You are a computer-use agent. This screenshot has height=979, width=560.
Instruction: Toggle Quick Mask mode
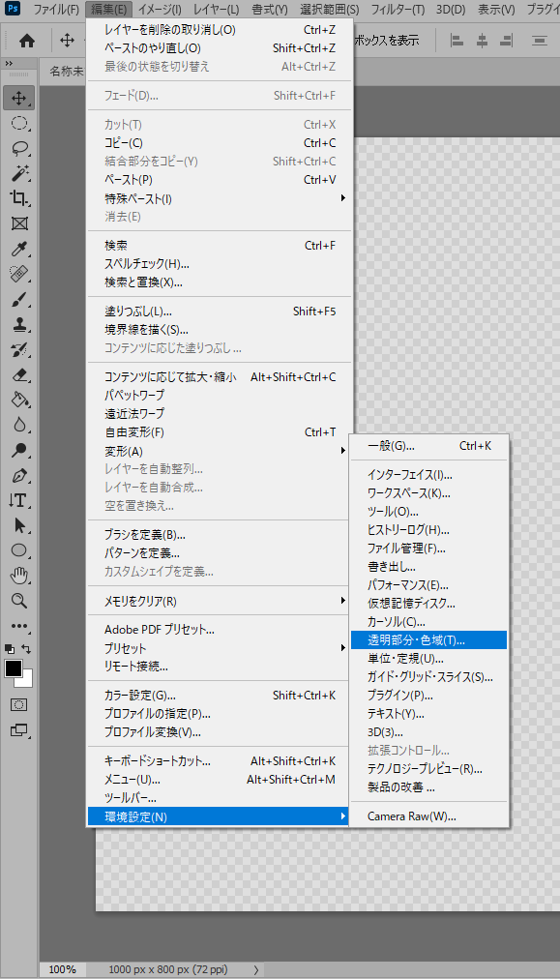19,705
